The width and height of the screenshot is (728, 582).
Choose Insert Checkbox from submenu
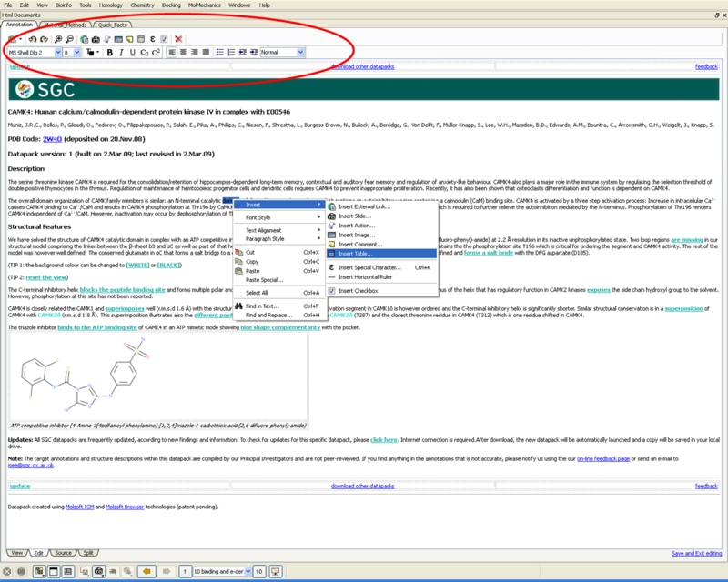(358, 290)
